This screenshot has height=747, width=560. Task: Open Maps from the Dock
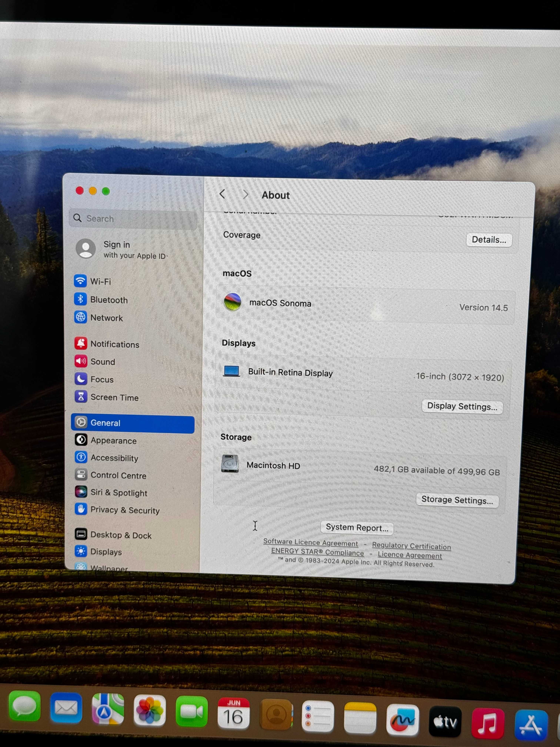click(x=108, y=709)
